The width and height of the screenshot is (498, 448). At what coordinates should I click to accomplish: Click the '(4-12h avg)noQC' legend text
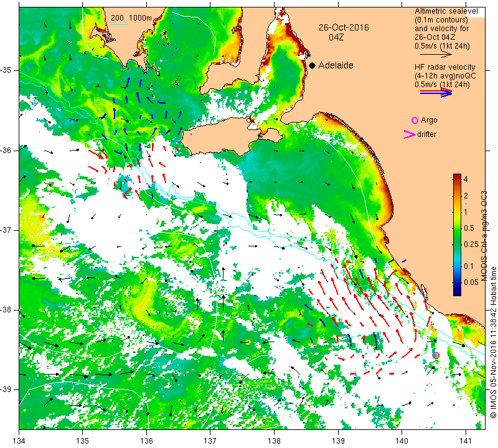(445, 76)
